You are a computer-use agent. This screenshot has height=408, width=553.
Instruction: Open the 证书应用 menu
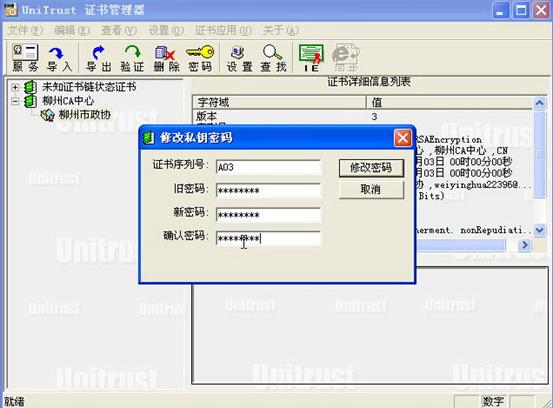click(x=223, y=30)
